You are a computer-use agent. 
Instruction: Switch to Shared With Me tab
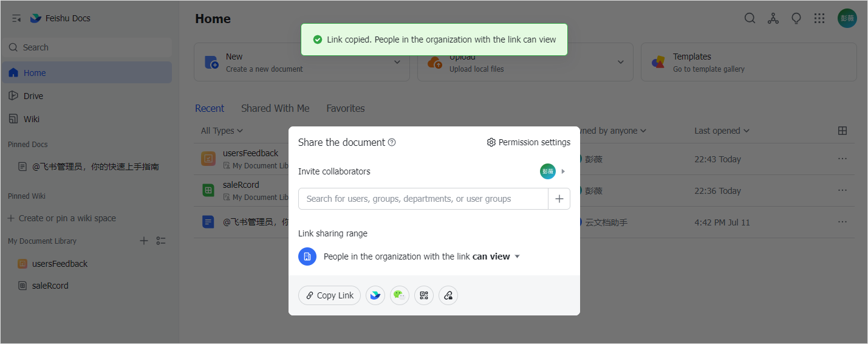[275, 108]
